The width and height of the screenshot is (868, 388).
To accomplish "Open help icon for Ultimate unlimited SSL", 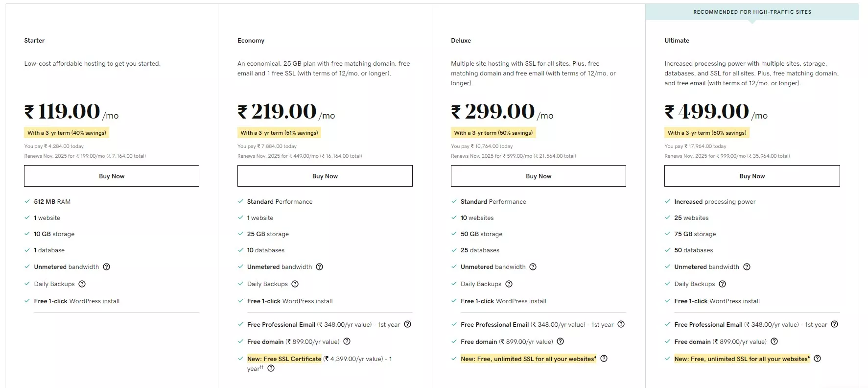I will pyautogui.click(x=818, y=359).
